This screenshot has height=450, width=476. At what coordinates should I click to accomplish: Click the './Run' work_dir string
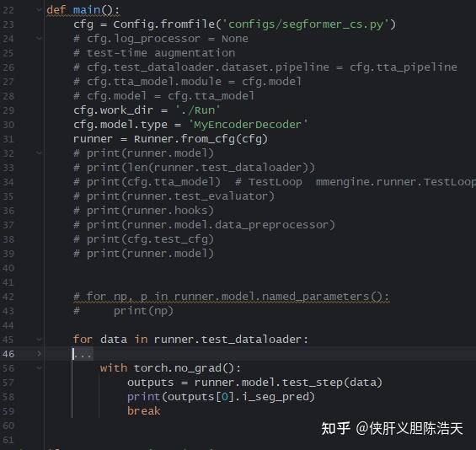point(198,110)
